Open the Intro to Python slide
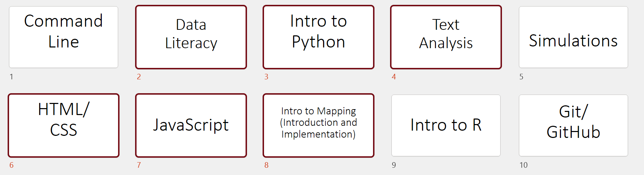This screenshot has width=644, height=175. (319, 37)
